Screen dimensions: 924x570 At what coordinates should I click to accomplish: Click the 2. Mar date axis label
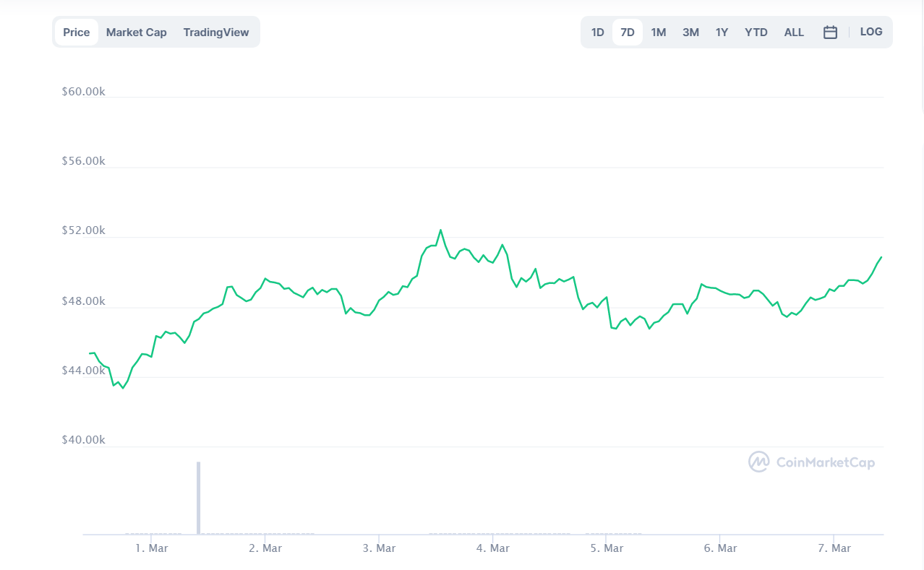pos(265,548)
